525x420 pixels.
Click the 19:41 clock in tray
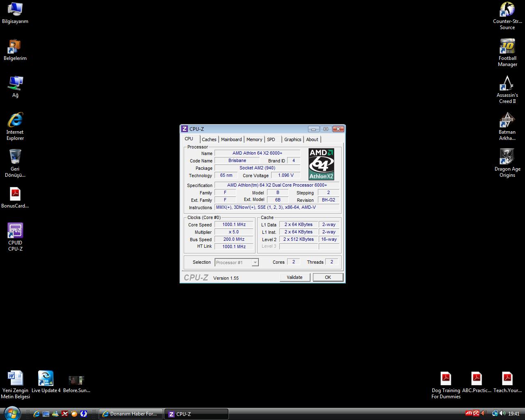514,414
